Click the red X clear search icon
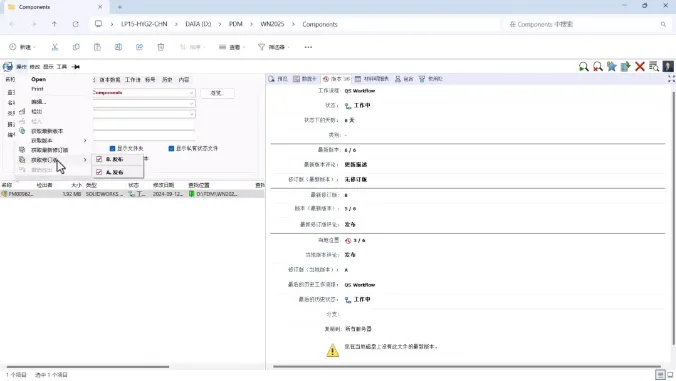Viewport: 676px width, 381px height. coord(640,66)
